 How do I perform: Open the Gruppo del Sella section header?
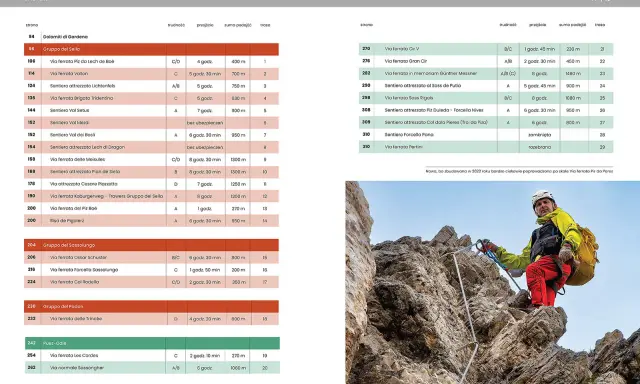tap(151, 49)
